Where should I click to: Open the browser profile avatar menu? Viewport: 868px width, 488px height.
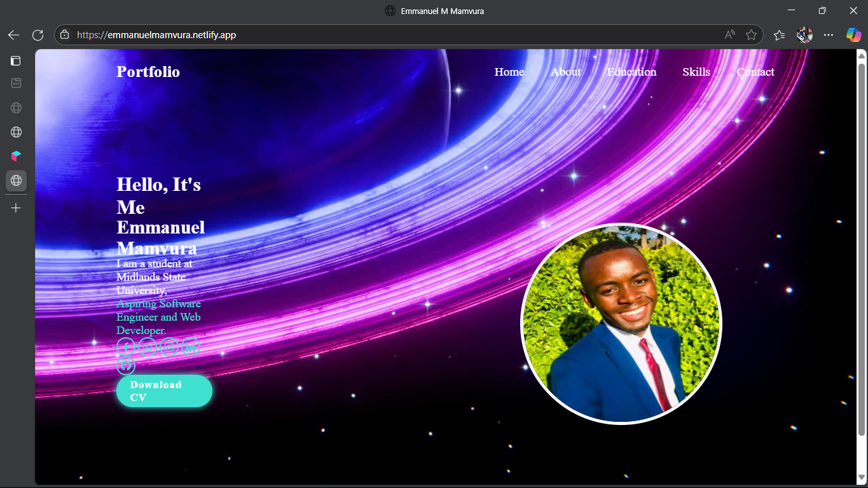804,35
